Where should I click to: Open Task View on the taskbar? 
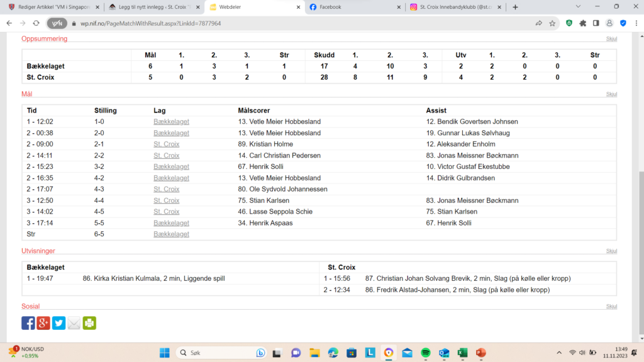pos(277,353)
